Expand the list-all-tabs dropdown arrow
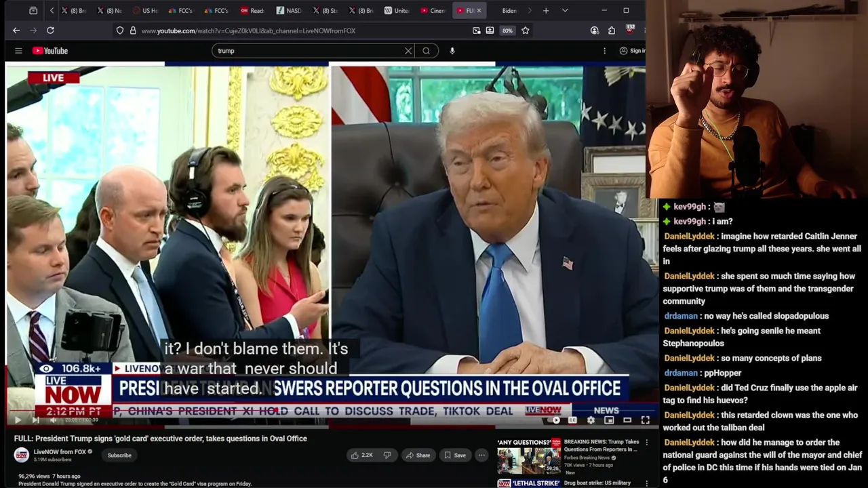The width and height of the screenshot is (868, 488). 564,11
